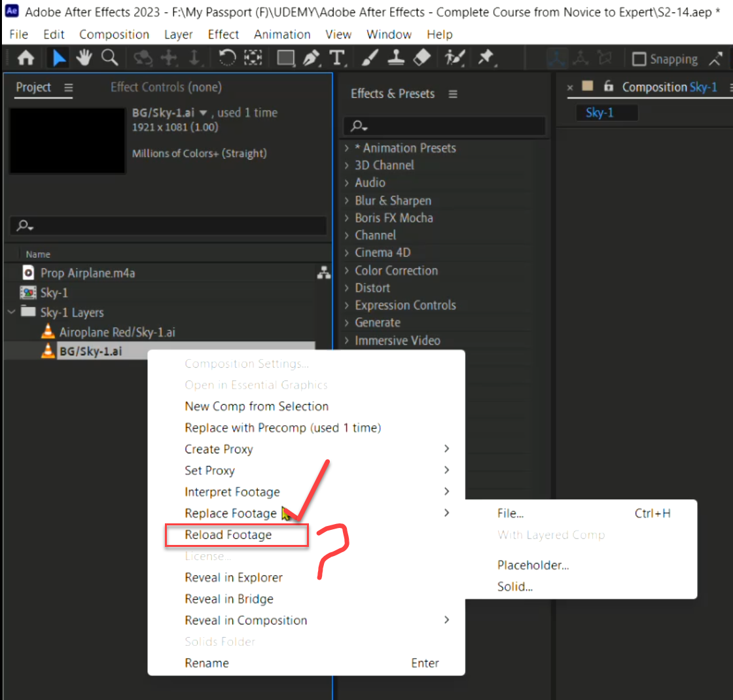The height and width of the screenshot is (700, 733).
Task: Select the Selection tool
Action: coord(58,58)
